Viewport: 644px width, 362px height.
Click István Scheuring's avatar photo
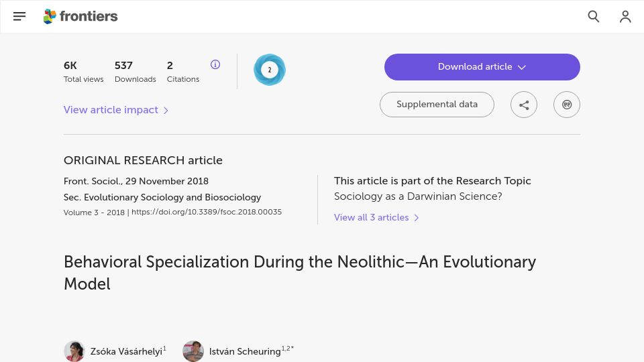[193, 351]
